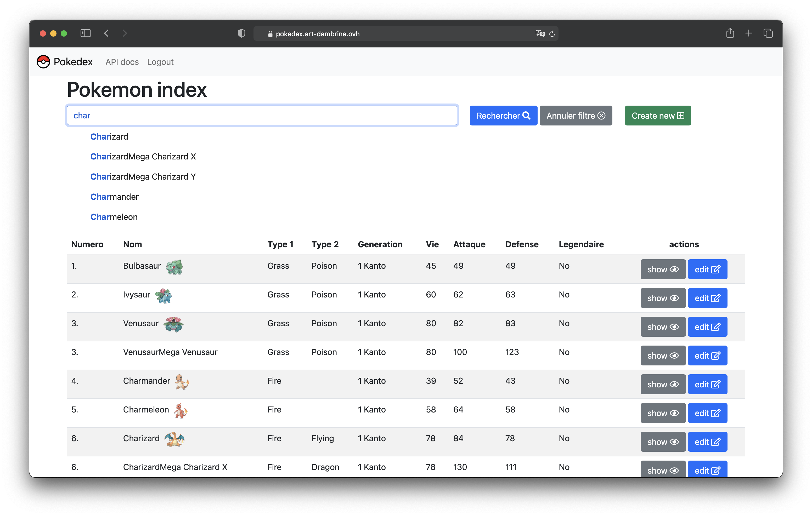Screen dimensions: 812x516
Task: Click the pokedex.art-dambrine.ovh address bar
Action: [406, 33]
